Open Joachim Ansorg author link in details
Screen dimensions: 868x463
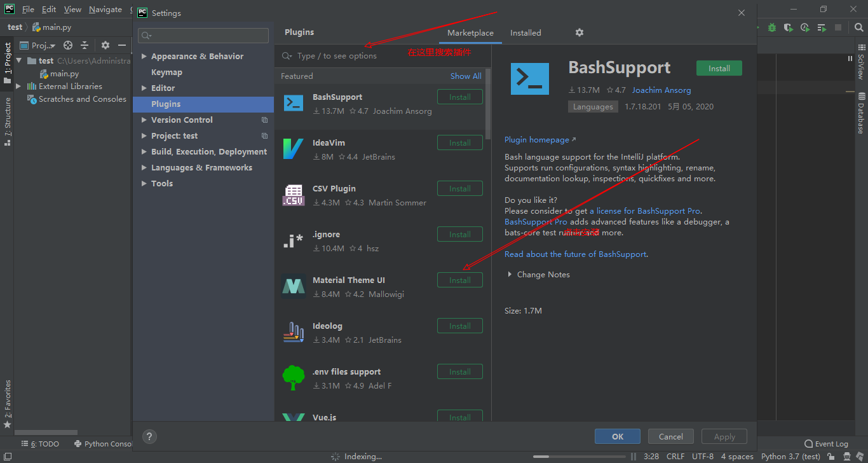[x=661, y=90]
